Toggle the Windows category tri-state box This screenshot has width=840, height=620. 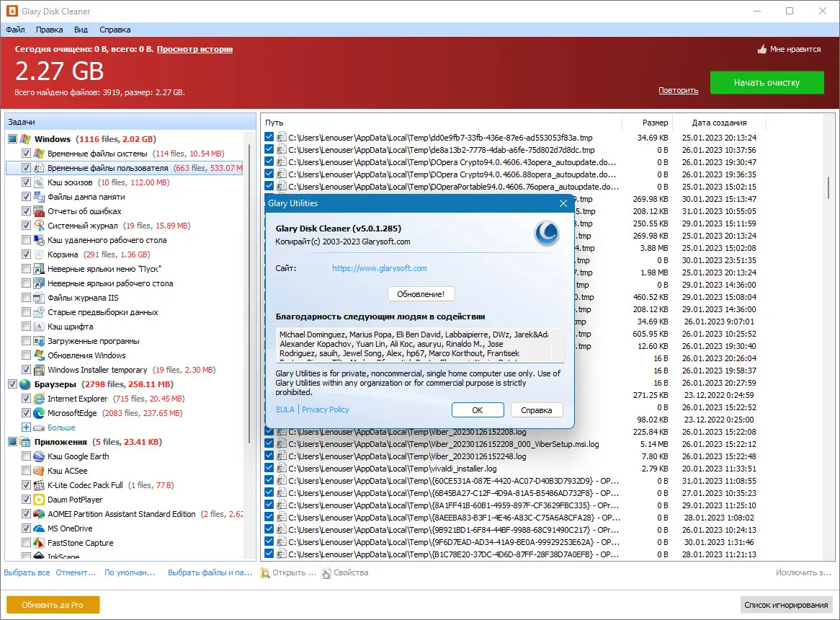[x=12, y=139]
